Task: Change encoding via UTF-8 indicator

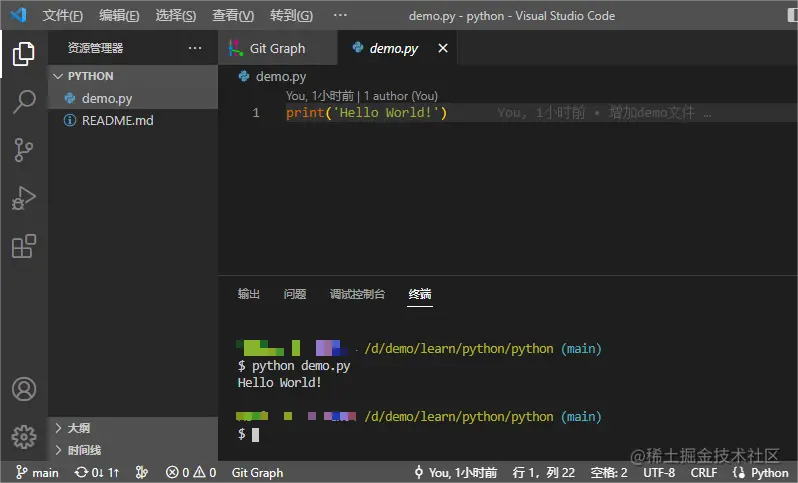Action: pyautogui.click(x=659, y=473)
